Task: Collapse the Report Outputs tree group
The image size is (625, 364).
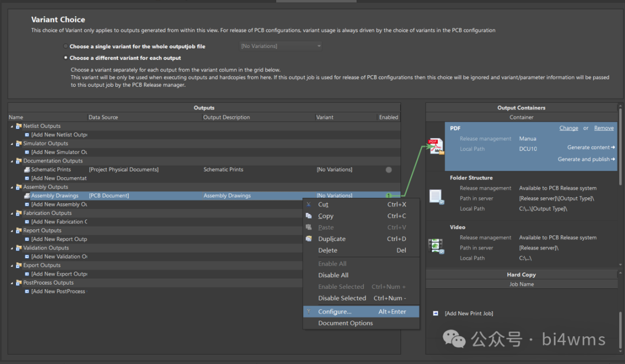Action: (12, 230)
